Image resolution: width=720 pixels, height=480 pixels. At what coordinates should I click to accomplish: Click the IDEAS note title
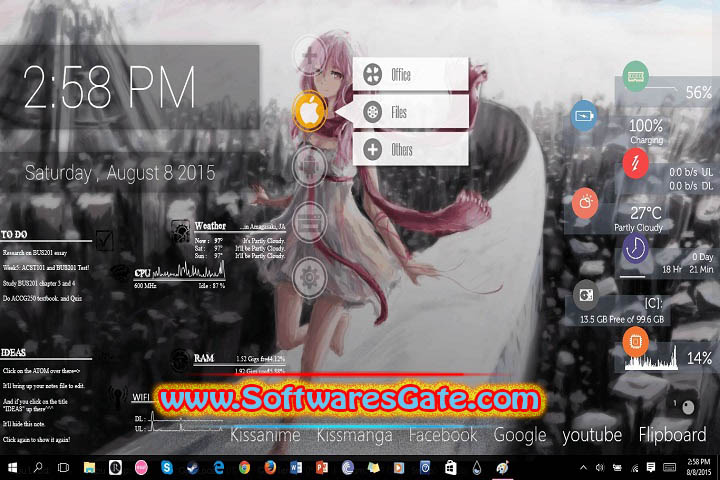(13, 352)
